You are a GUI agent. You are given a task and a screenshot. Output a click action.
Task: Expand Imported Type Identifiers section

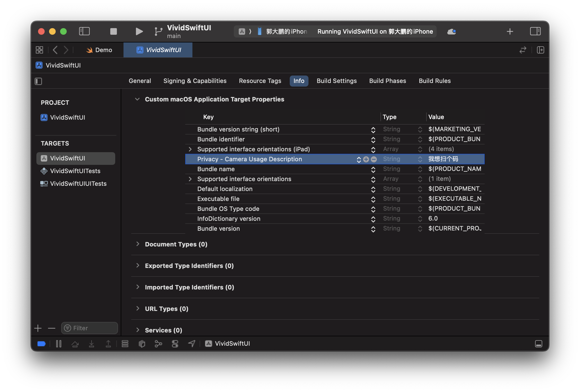click(138, 287)
